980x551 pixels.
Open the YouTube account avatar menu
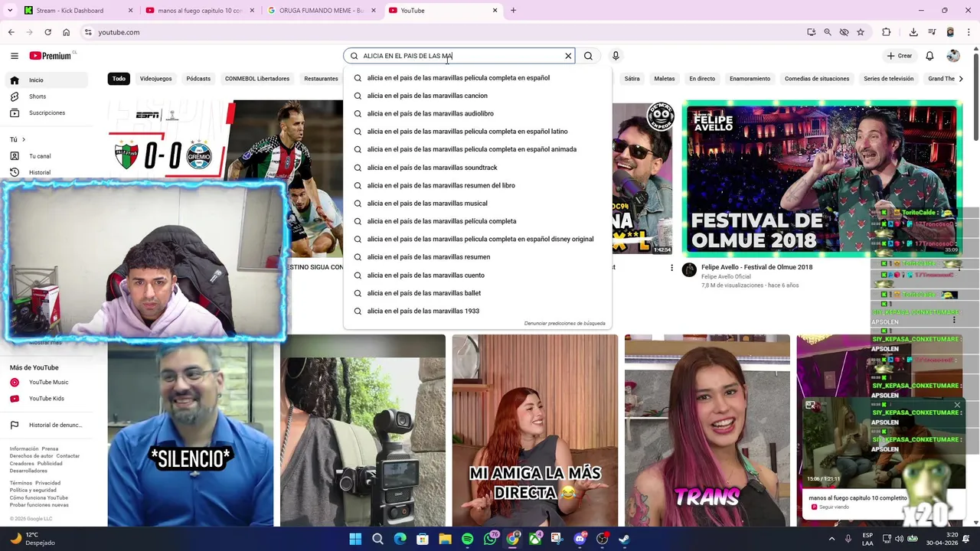coord(953,56)
